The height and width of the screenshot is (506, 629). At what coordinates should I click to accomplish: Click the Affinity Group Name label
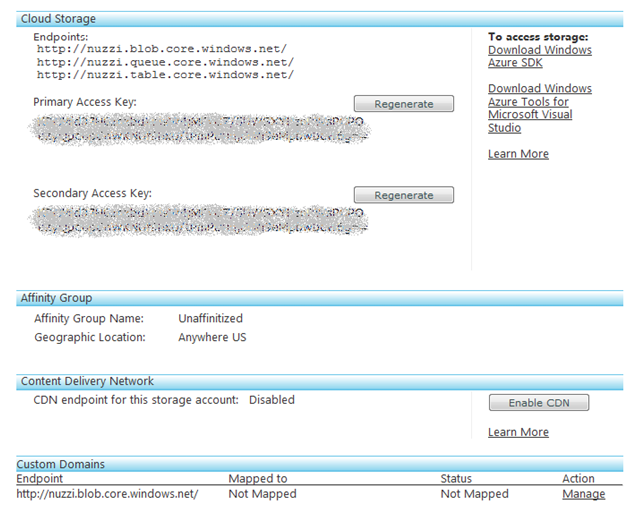click(x=89, y=318)
